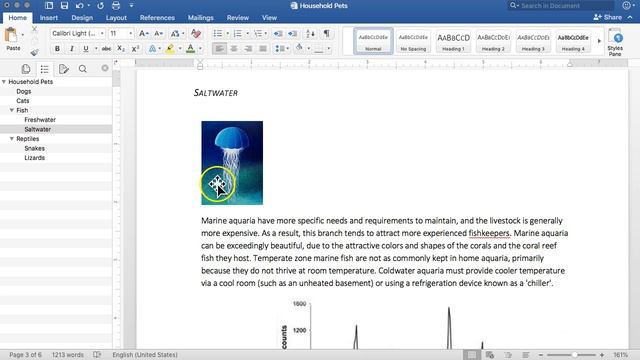Click the smiley feedback icon

[x=627, y=5]
